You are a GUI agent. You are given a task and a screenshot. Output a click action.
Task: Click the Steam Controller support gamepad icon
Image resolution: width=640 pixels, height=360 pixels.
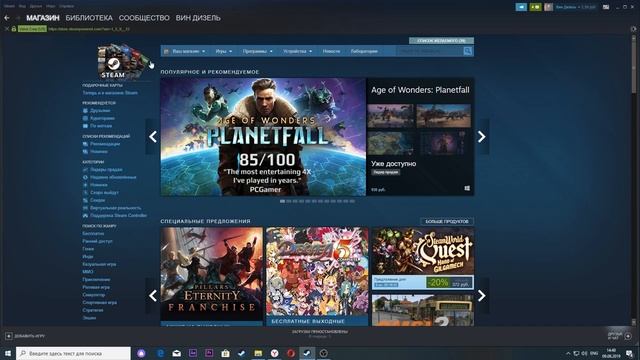coord(85,216)
